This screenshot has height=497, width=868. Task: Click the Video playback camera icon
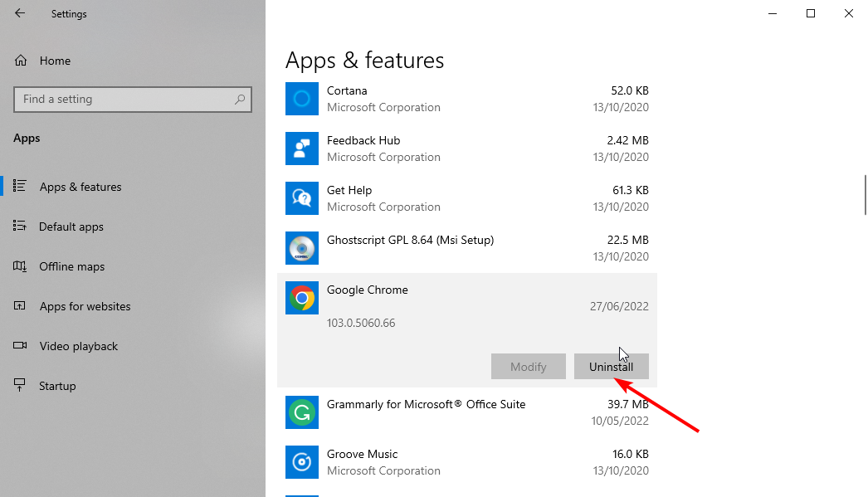pos(20,345)
